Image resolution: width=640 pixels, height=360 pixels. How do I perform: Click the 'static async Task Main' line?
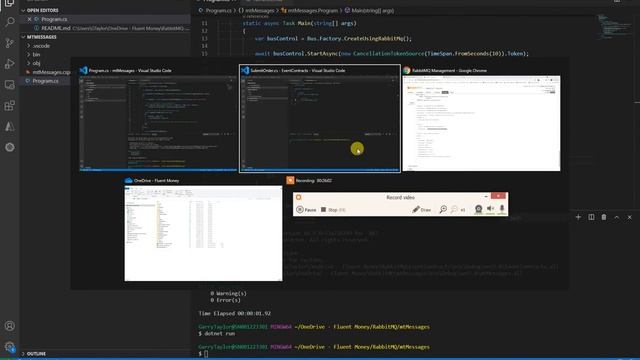tap(299, 23)
